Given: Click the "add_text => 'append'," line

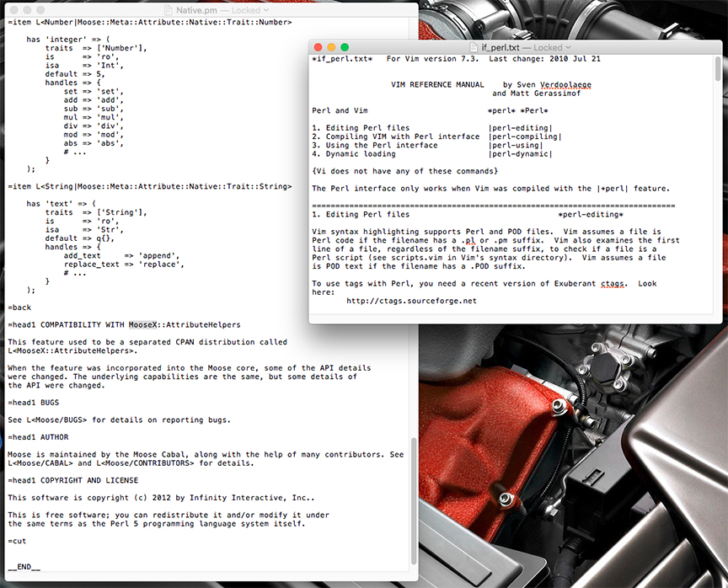Looking at the screenshot, I should click(121, 256).
